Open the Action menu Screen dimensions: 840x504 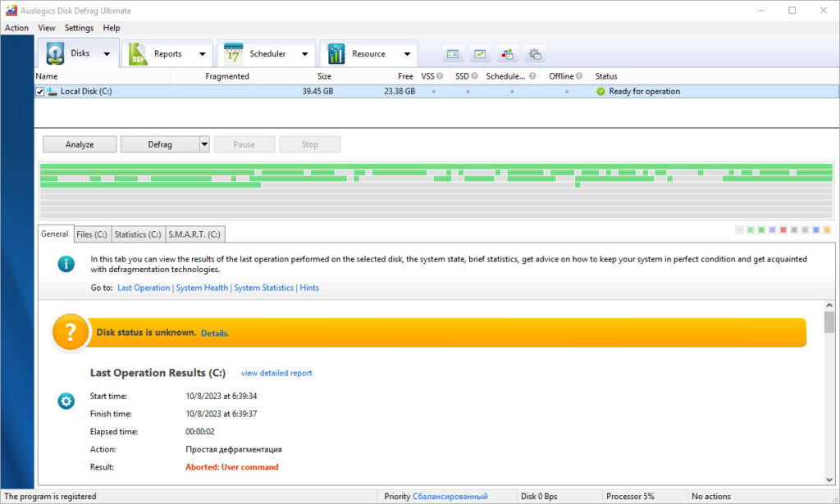(x=16, y=28)
